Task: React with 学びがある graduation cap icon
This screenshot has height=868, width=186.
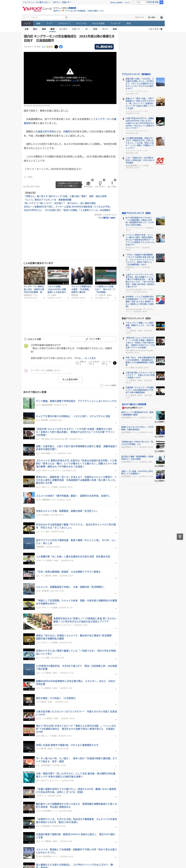Action: [89, 183]
